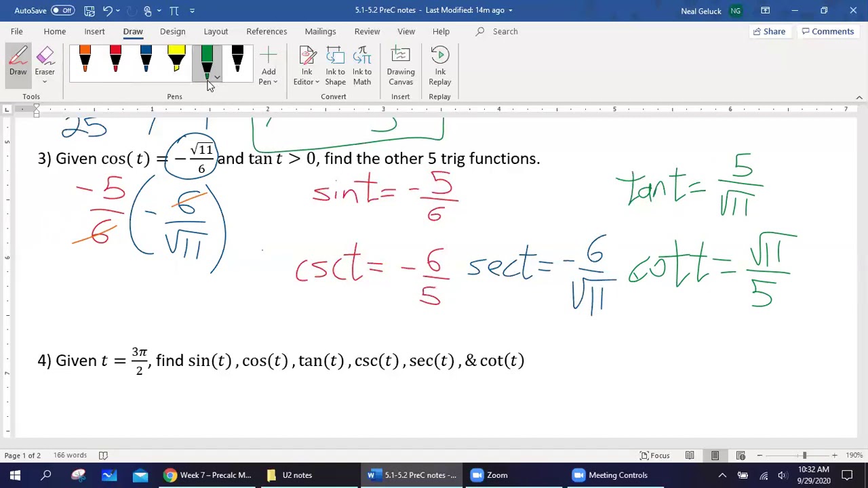The height and width of the screenshot is (488, 868).
Task: Click the Save icon in title bar
Action: click(90, 10)
